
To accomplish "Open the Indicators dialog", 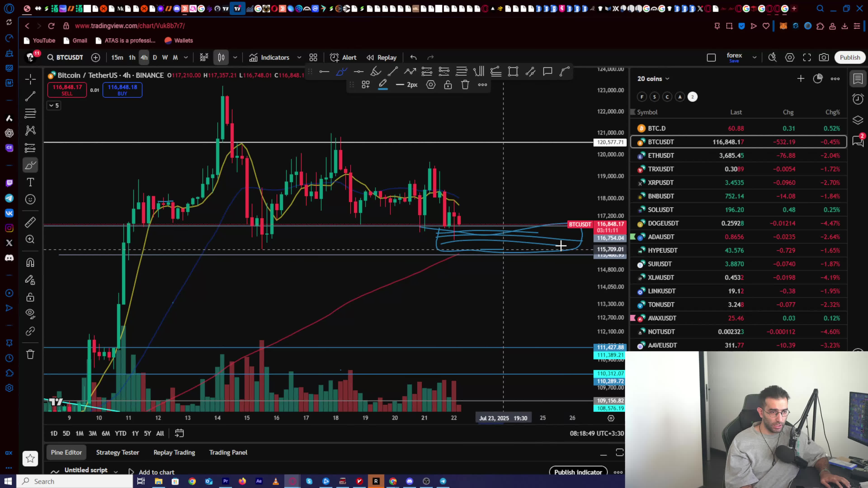I will click(270, 58).
